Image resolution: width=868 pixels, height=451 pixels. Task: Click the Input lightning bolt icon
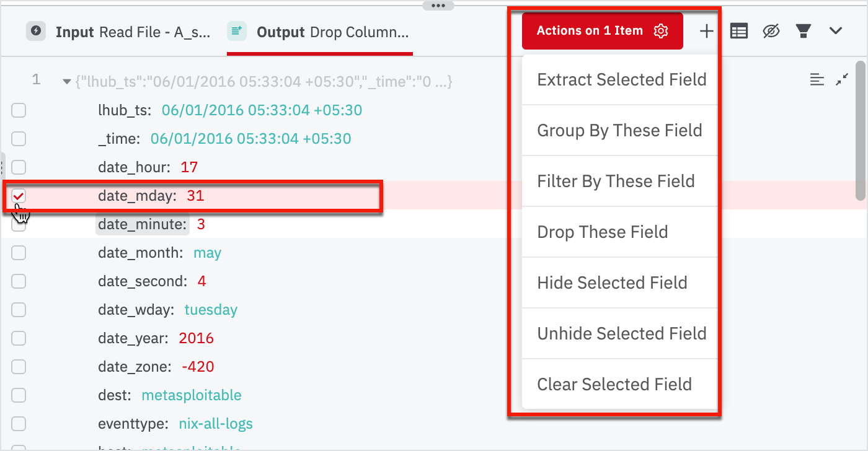click(36, 31)
